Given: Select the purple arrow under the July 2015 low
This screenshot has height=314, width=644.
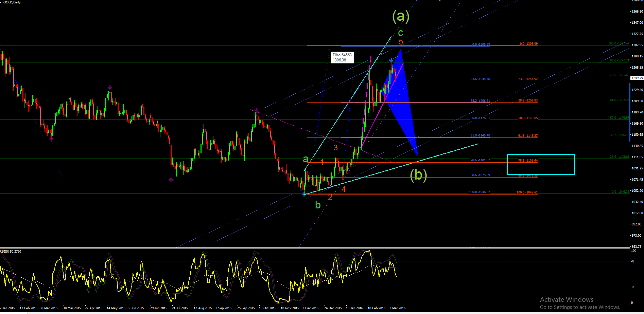Looking at the screenshot, I should [x=171, y=180].
